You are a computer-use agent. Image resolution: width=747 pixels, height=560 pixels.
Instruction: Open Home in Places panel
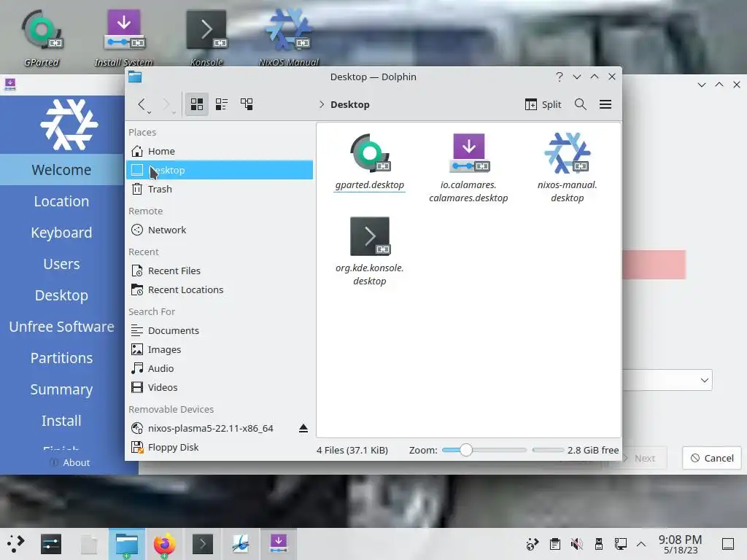220,151
